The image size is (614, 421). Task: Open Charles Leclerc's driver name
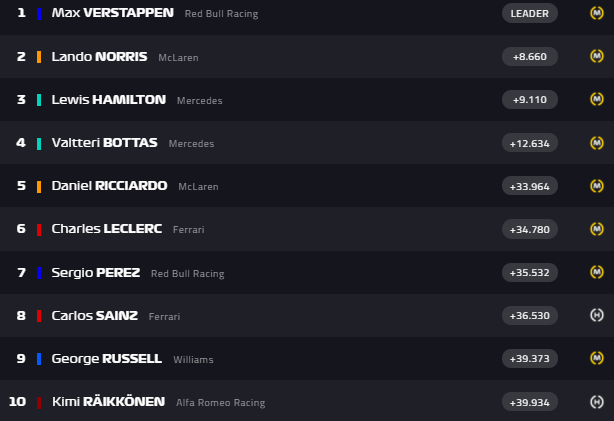[106, 229]
